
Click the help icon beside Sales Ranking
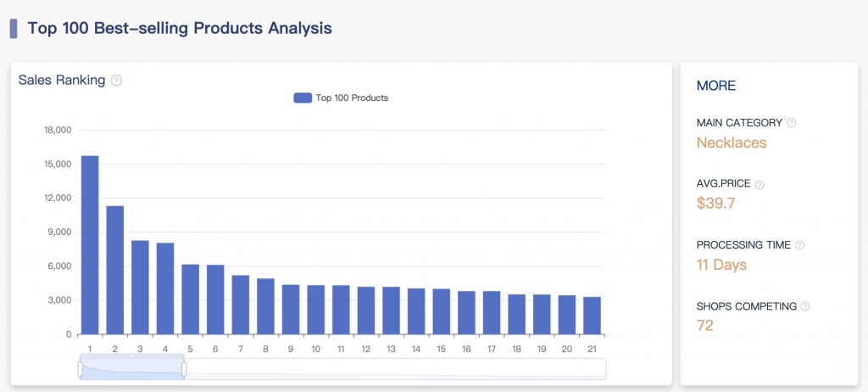click(x=117, y=81)
